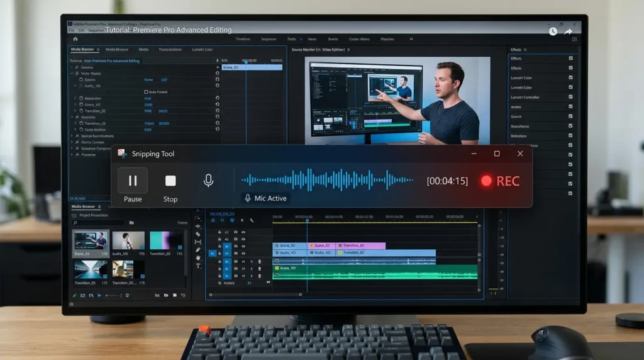The image size is (644, 360).
Task: Expand the Praoeries section
Action: (72, 155)
